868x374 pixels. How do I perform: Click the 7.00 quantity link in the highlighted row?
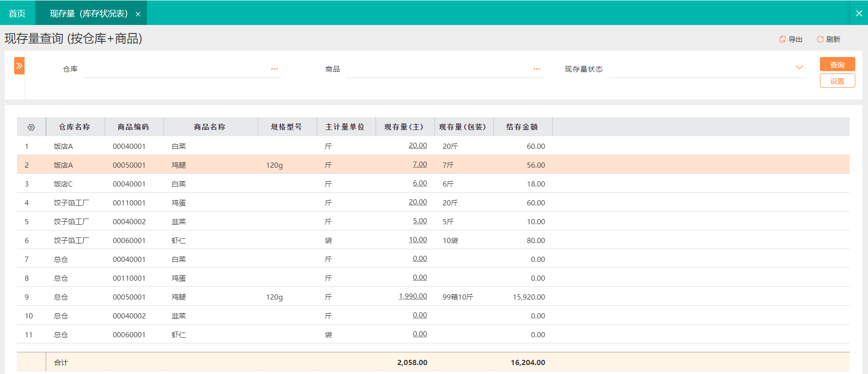(420, 164)
